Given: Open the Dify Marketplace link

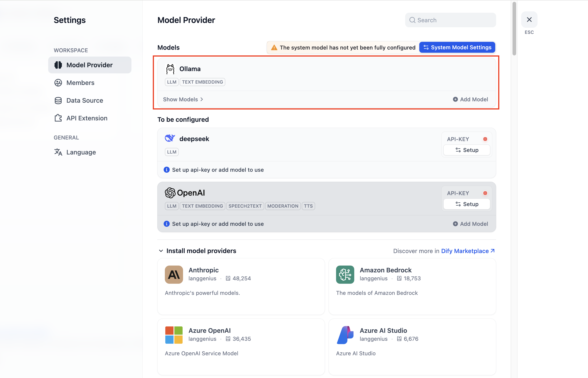Looking at the screenshot, I should point(467,251).
